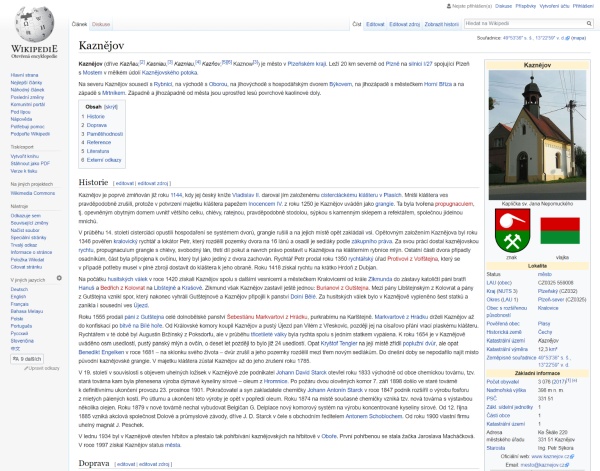Jump to Historie section in contents
The width and height of the screenshot is (600, 471).
(x=96, y=116)
